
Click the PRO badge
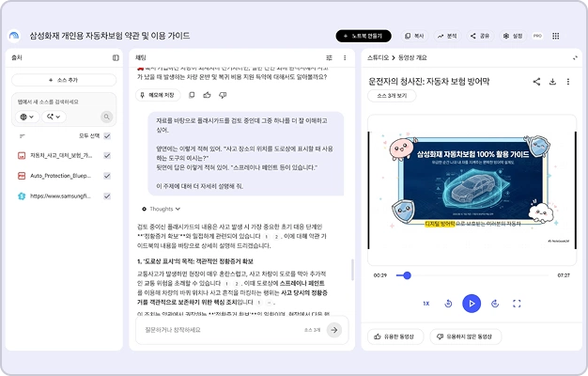(538, 36)
